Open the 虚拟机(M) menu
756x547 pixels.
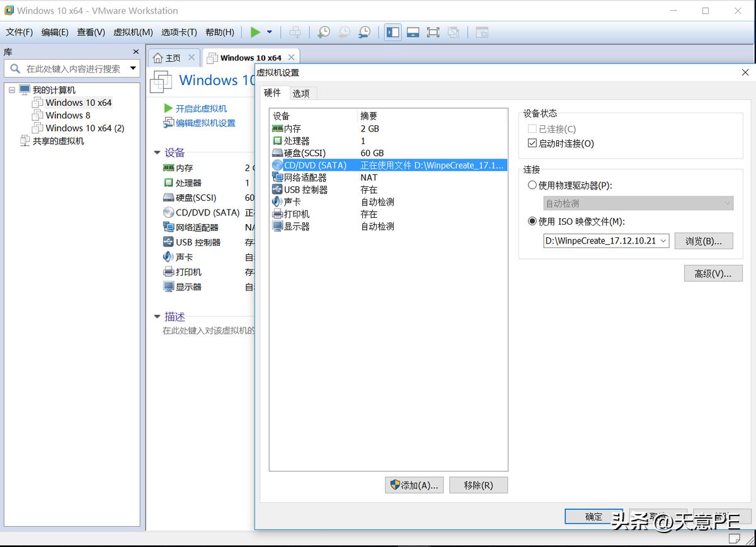click(x=132, y=32)
